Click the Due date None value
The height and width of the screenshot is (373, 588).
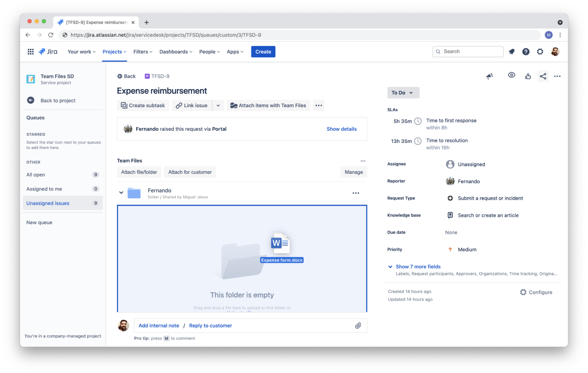[x=451, y=233]
